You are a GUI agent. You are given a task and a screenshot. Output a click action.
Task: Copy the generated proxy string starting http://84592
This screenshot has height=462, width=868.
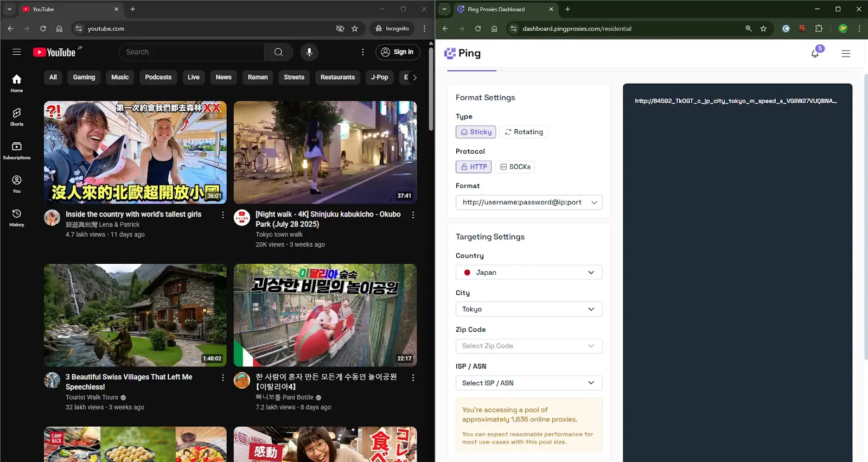[736, 101]
